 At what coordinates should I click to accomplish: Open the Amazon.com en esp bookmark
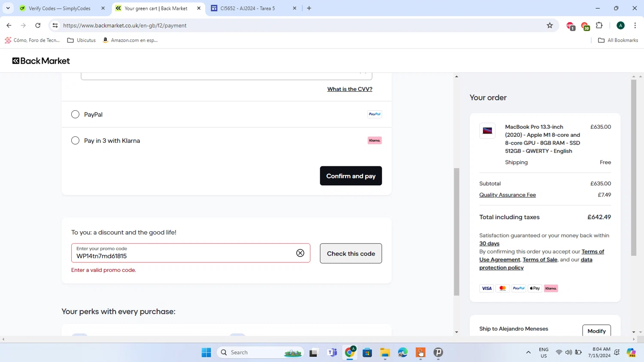(x=130, y=40)
